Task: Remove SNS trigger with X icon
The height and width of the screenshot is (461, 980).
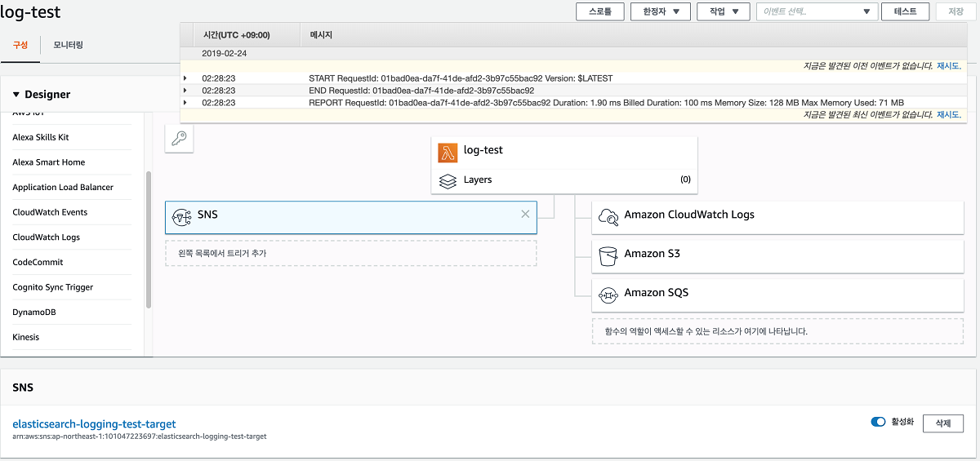Action: point(525,215)
